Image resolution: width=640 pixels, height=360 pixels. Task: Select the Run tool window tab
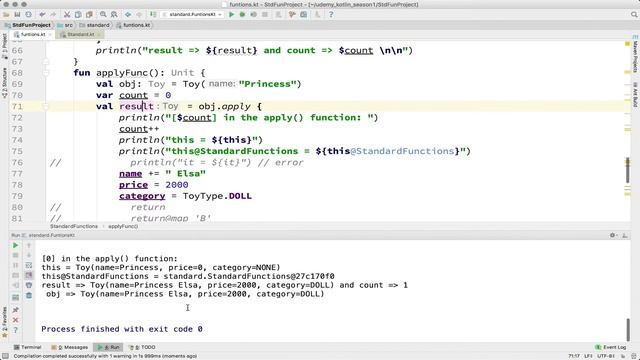tap(109, 347)
